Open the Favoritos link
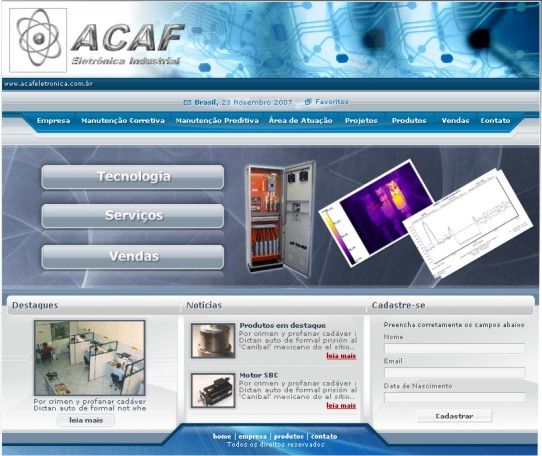 point(331,102)
